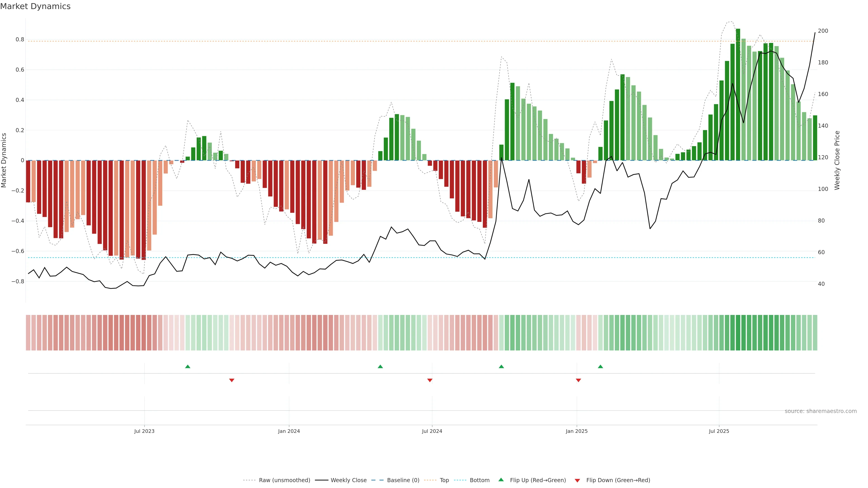Click the Flip Up legend triangle icon
Viewport: 868px width, 488px height.
click(501, 480)
